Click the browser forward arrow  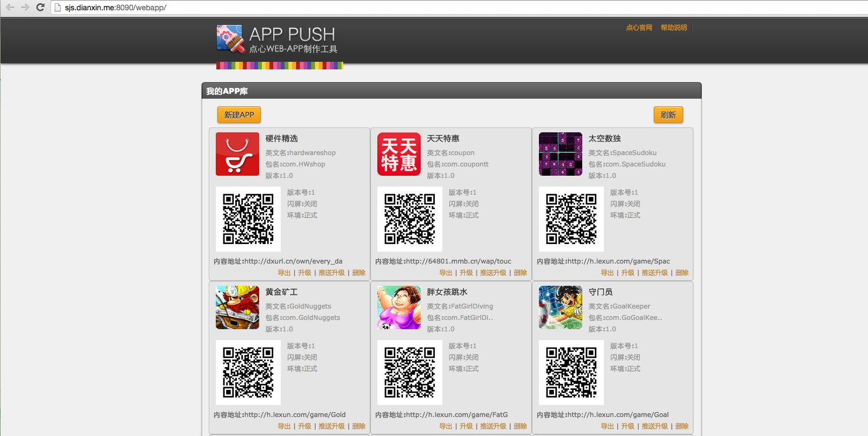click(25, 8)
